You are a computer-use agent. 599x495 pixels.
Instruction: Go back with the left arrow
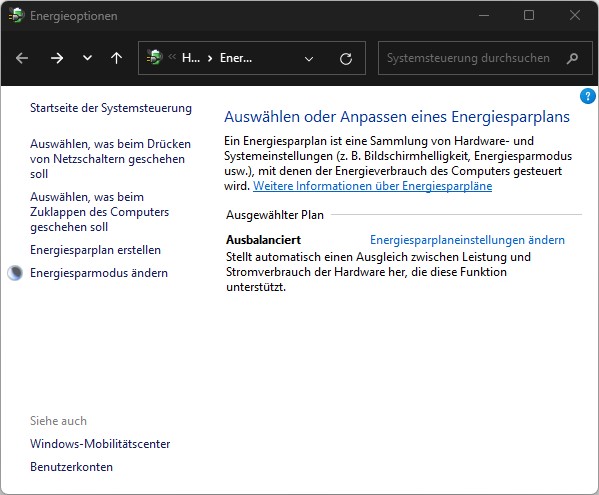[22, 58]
